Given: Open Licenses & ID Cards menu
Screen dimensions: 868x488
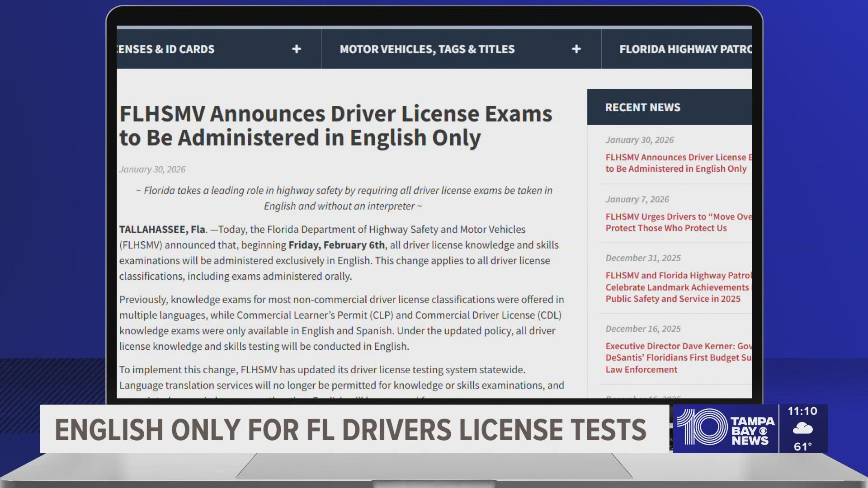Looking at the screenshot, I should pos(166,49).
